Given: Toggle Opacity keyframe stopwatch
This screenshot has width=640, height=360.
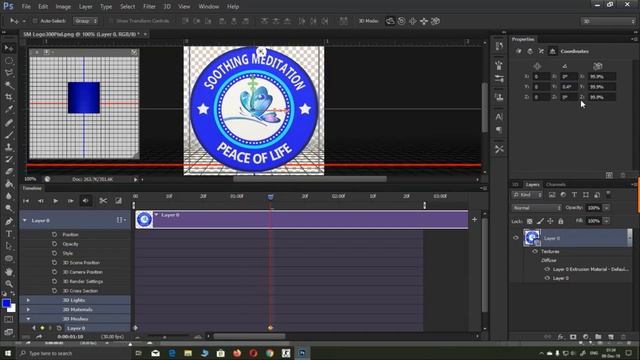Looking at the screenshot, I should (x=54, y=244).
